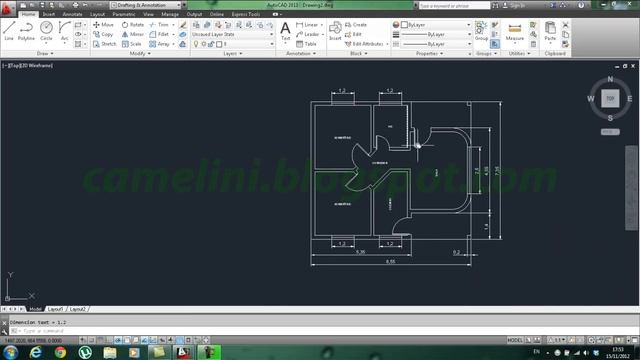Add a Leader annotation
The width and height of the screenshot is (640, 360).
[307, 34]
